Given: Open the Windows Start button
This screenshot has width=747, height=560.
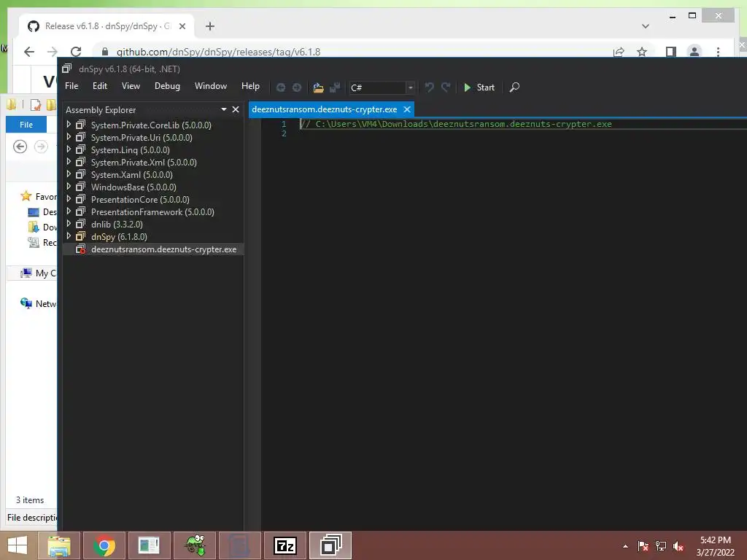Looking at the screenshot, I should (18, 545).
